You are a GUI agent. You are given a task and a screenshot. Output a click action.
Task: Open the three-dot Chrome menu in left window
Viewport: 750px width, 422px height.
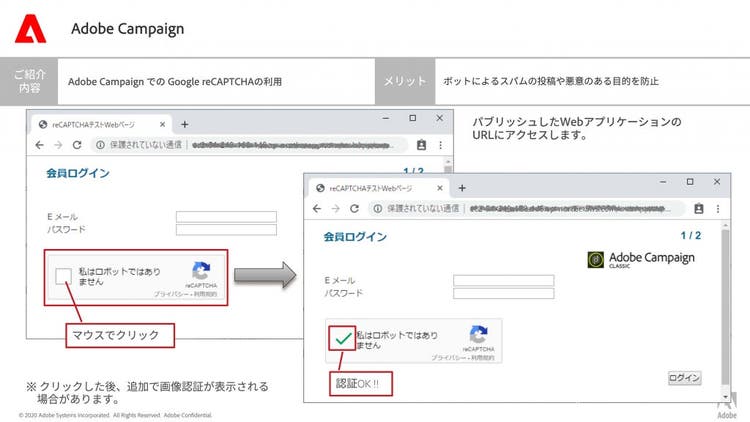[x=441, y=145]
